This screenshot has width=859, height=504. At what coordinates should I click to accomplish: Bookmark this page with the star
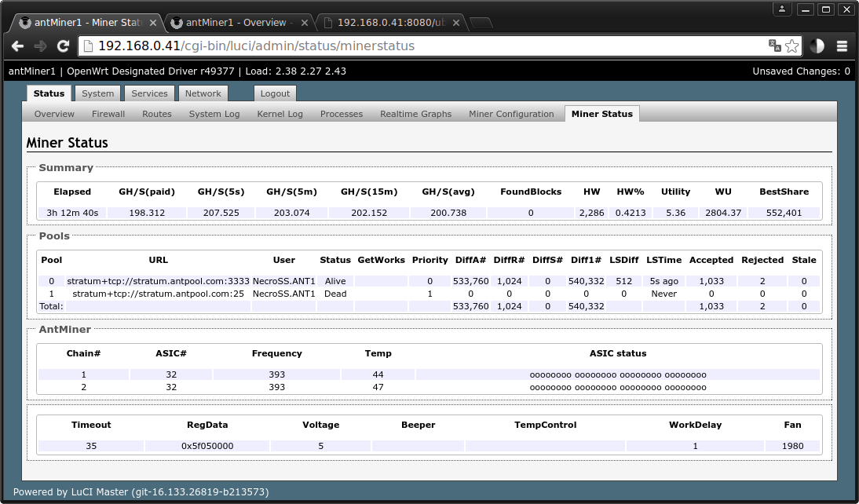coord(792,46)
